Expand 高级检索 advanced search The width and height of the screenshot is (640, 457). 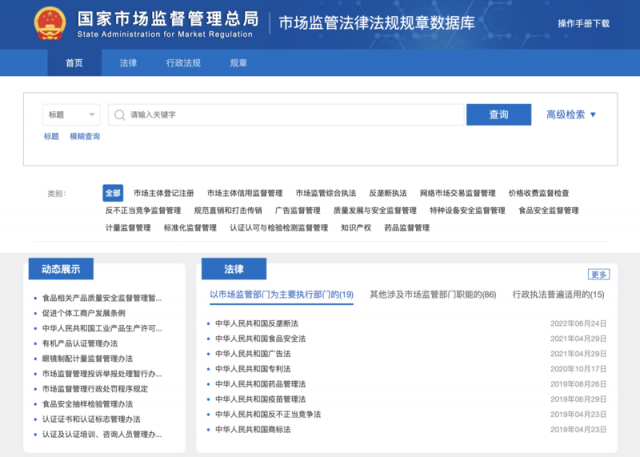[571, 115]
